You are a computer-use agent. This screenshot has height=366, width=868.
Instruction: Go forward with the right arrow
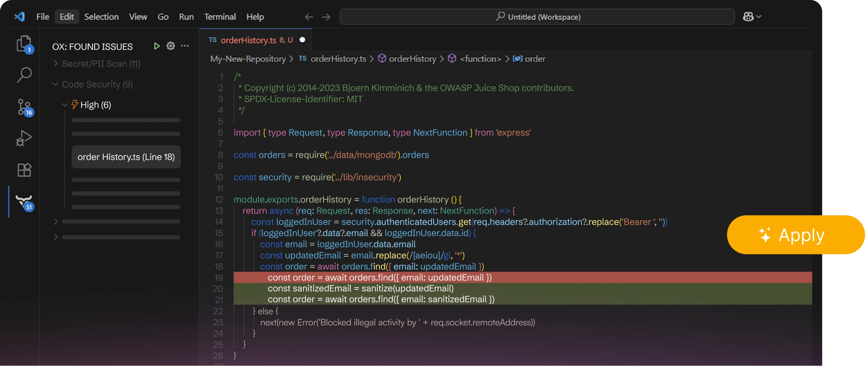click(326, 17)
